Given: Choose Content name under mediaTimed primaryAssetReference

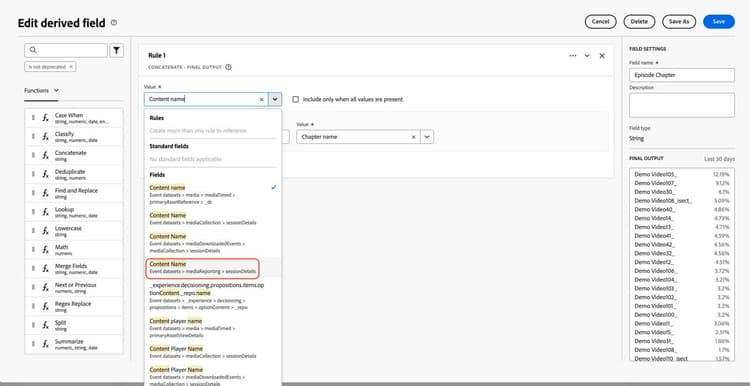Looking at the screenshot, I should click(x=212, y=195).
